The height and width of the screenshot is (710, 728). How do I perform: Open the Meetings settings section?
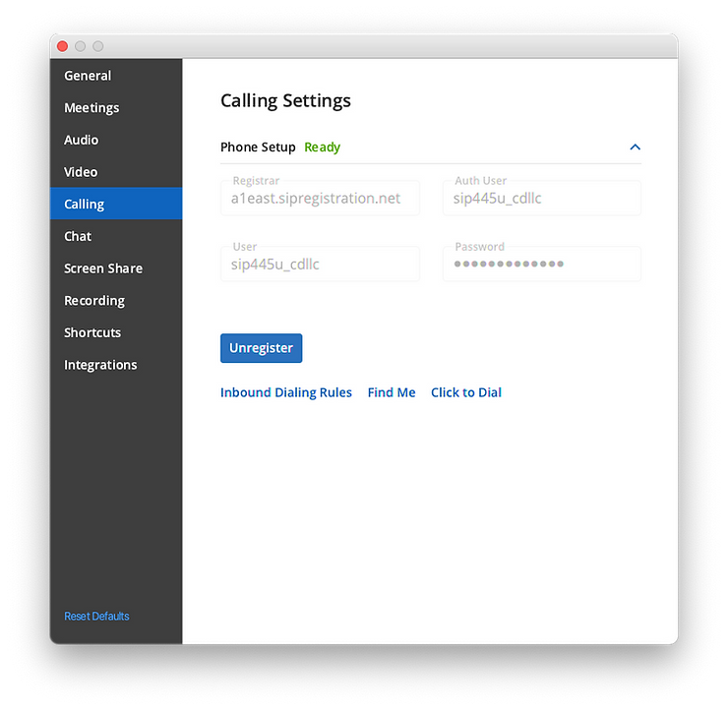[116, 107]
